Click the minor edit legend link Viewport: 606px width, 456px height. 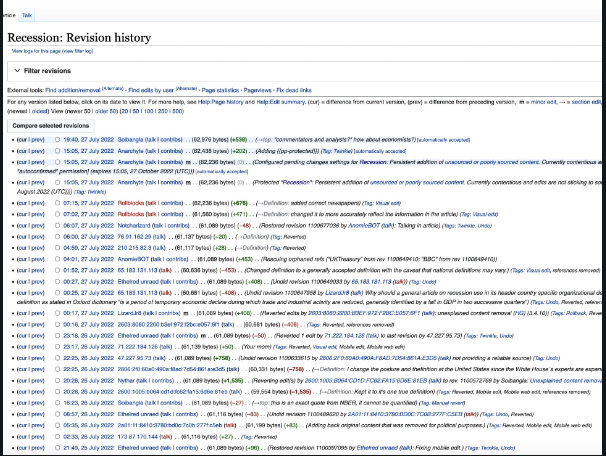tap(541, 102)
